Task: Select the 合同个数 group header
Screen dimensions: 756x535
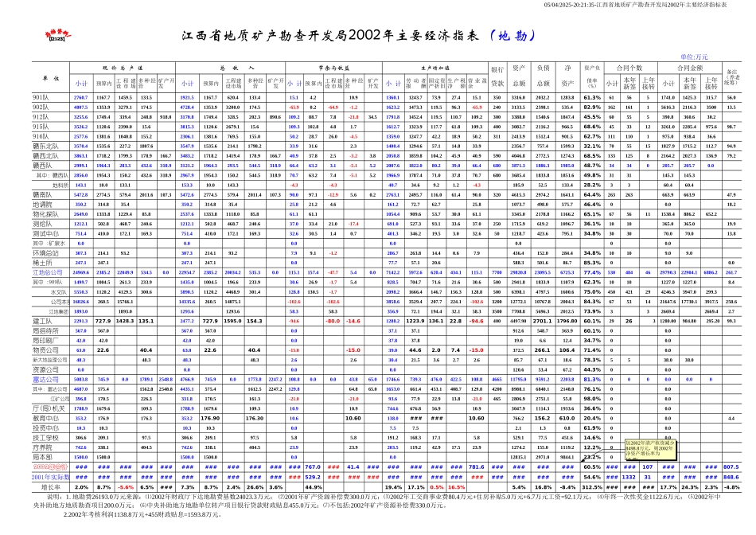Action: point(629,68)
